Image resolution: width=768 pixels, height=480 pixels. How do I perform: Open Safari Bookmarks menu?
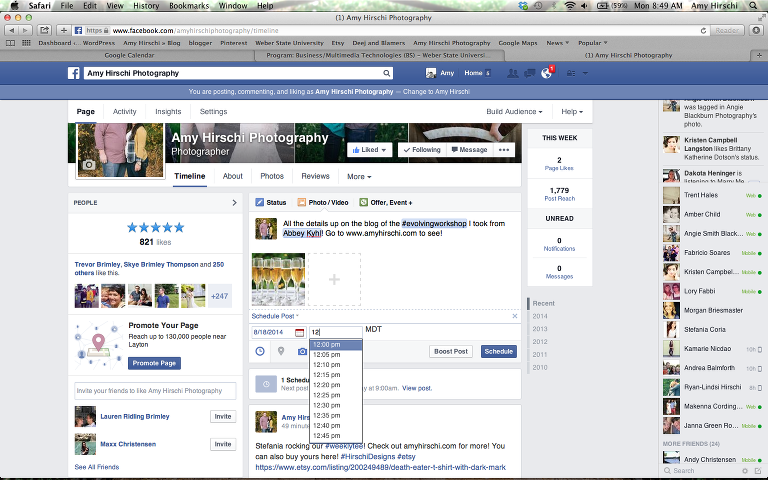pyautogui.click(x=189, y=6)
